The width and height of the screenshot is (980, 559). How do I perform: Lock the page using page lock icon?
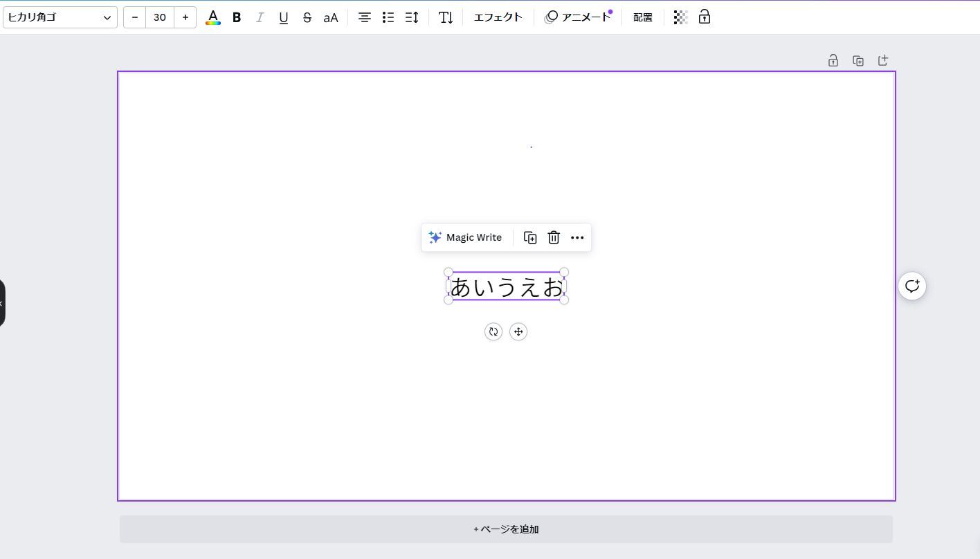[x=833, y=61]
